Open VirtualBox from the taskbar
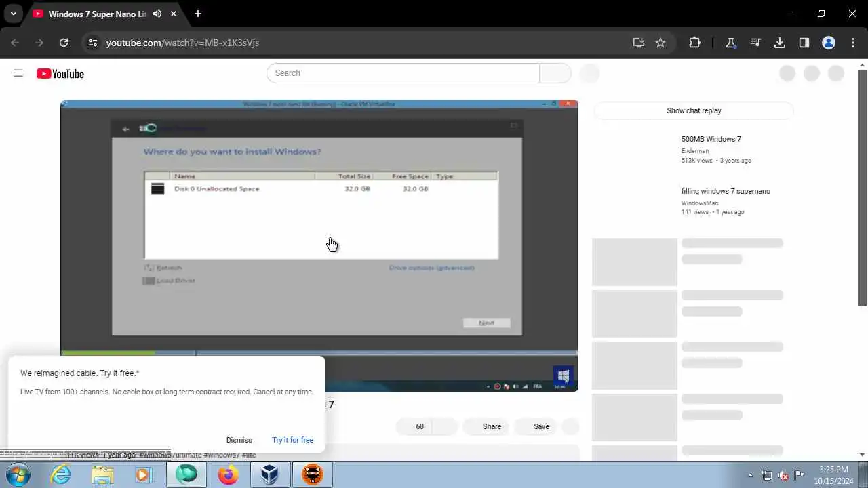868x488 pixels. click(x=270, y=474)
